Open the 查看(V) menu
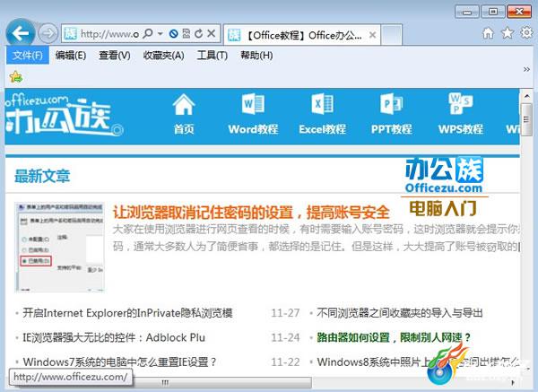This screenshot has width=538, height=392. tap(115, 56)
